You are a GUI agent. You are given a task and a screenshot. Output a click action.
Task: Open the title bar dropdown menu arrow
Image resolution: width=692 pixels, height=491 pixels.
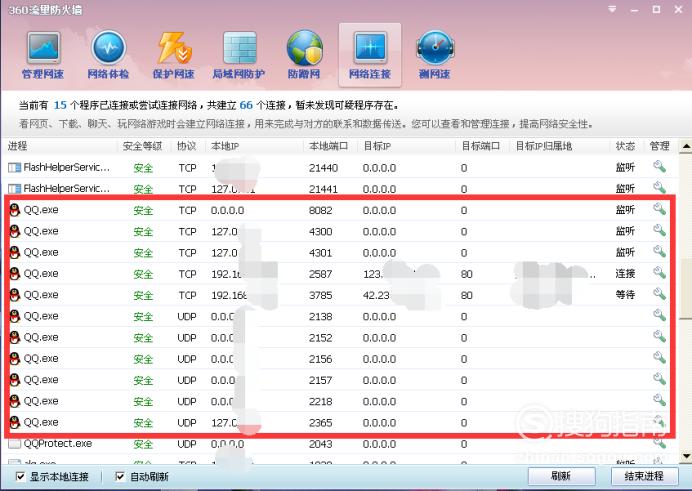point(612,9)
